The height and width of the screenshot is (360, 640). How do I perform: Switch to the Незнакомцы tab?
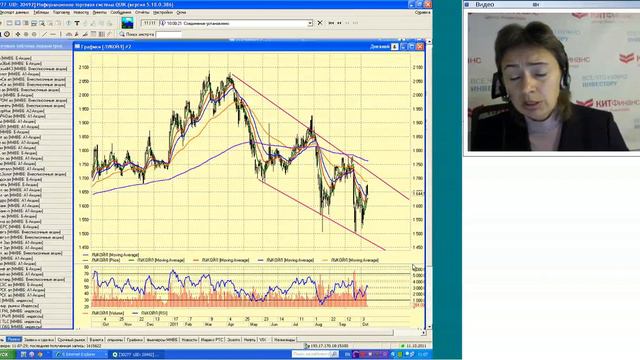(284, 340)
